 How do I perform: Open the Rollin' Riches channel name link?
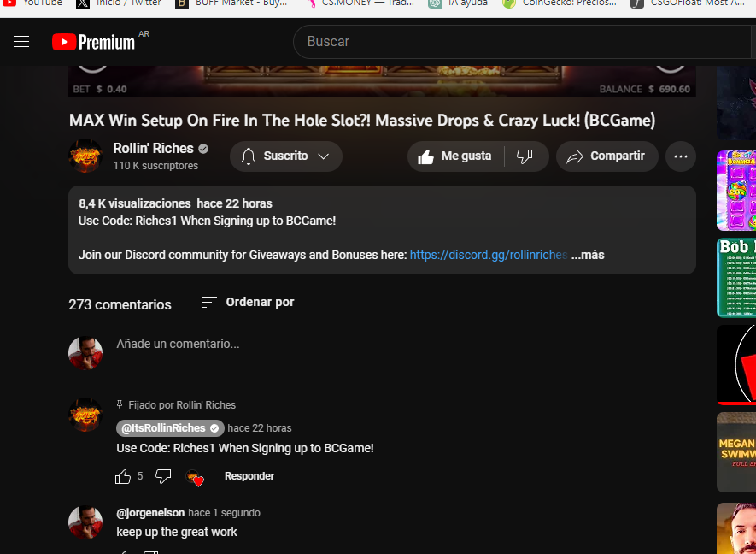[153, 148]
